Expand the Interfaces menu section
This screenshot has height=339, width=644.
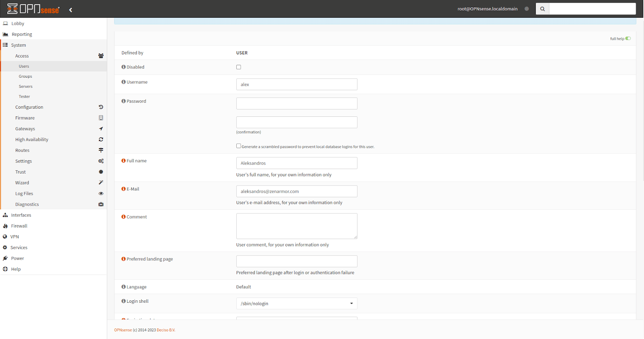21,215
